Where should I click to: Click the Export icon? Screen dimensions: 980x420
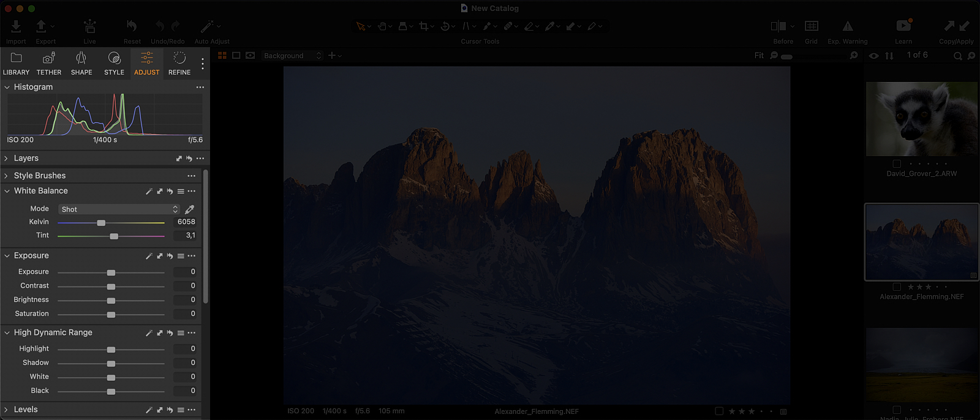tap(42, 26)
